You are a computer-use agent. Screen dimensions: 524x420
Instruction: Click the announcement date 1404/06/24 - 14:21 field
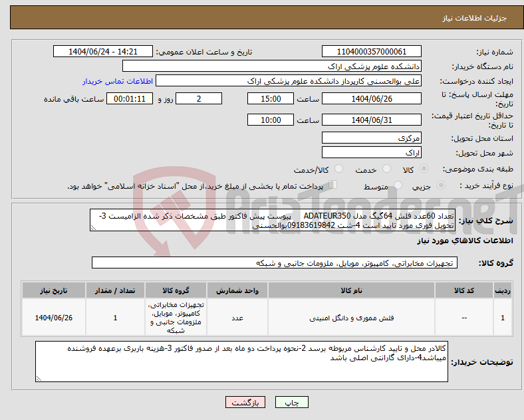tap(103, 51)
